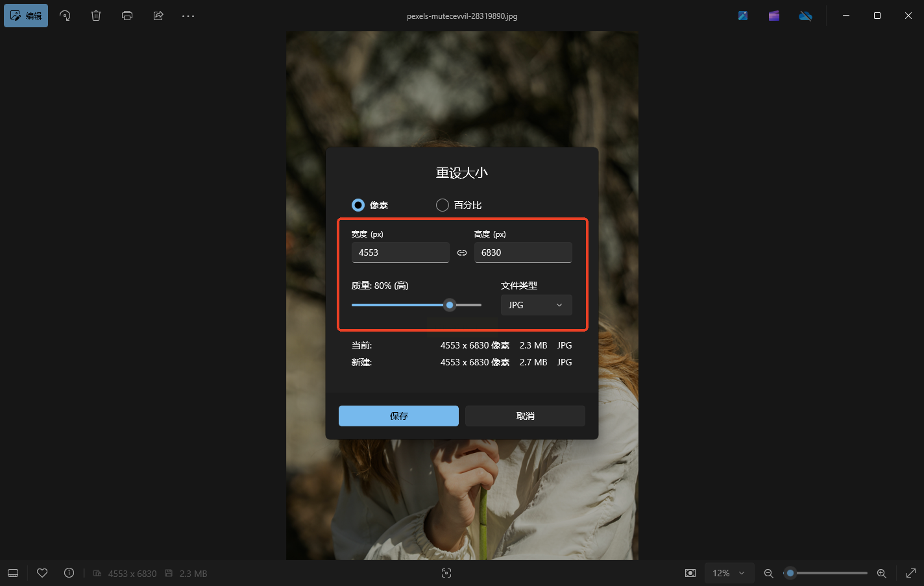The height and width of the screenshot is (586, 924).
Task: Open the JPG file type dropdown
Action: [x=536, y=305]
